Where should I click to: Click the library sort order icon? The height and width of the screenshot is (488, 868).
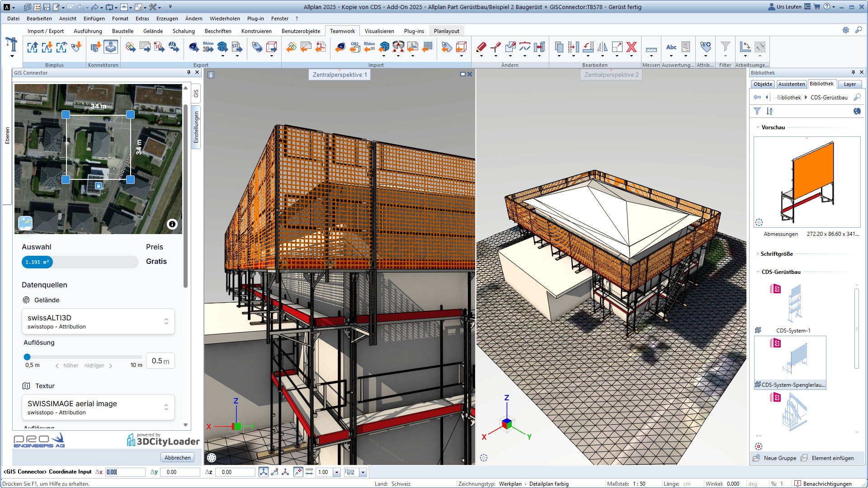tap(769, 111)
